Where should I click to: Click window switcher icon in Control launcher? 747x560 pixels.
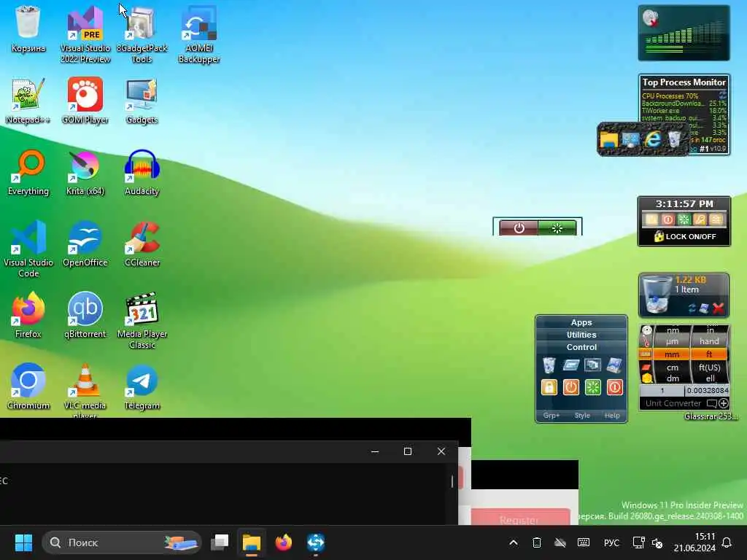[592, 365]
